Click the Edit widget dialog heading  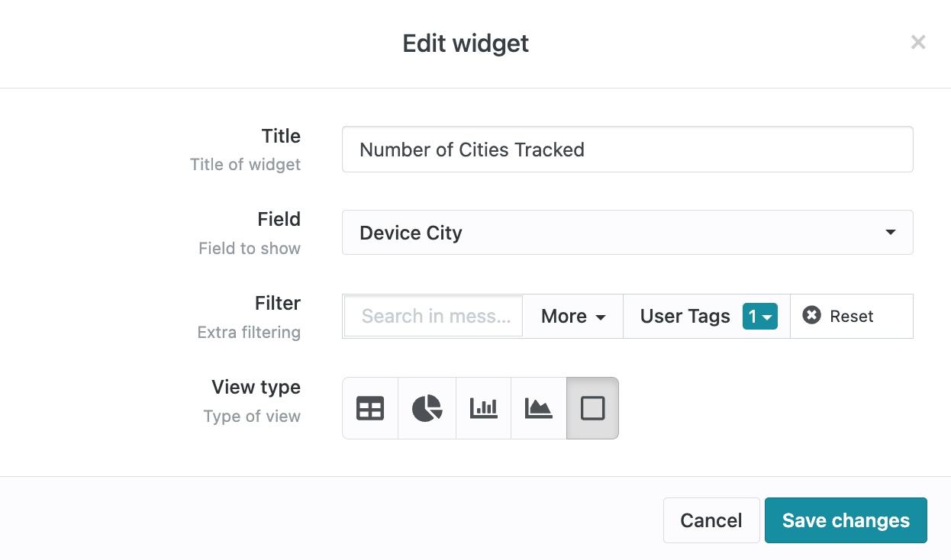pos(466,43)
